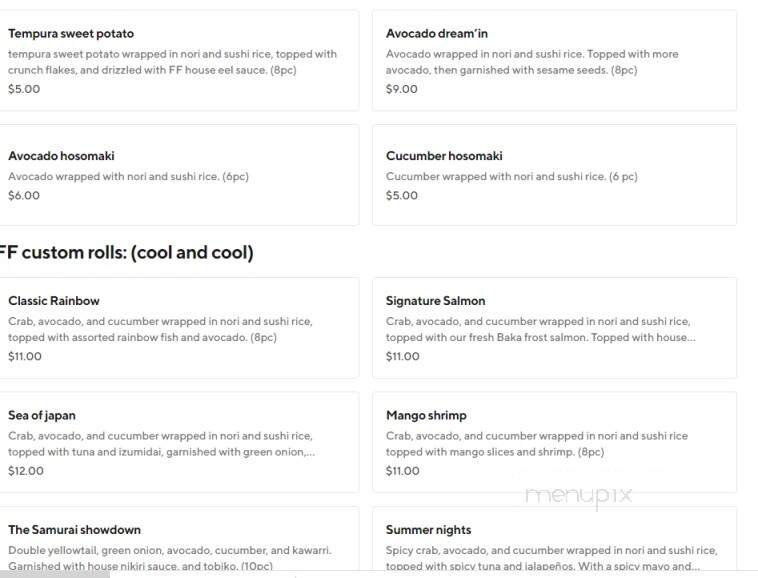Image resolution: width=758 pixels, height=578 pixels.
Task: Open the Sea of japan roll
Action: coord(178,442)
